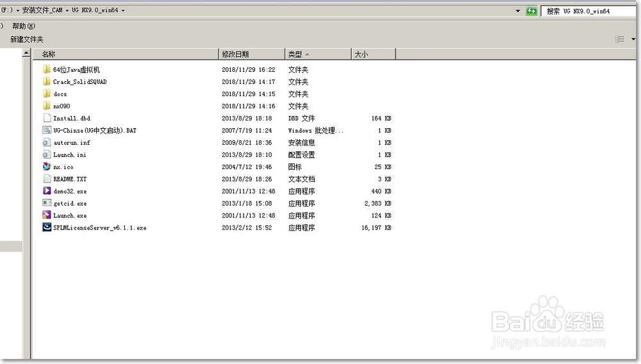Open the 帮助(H) menu

tap(24, 26)
